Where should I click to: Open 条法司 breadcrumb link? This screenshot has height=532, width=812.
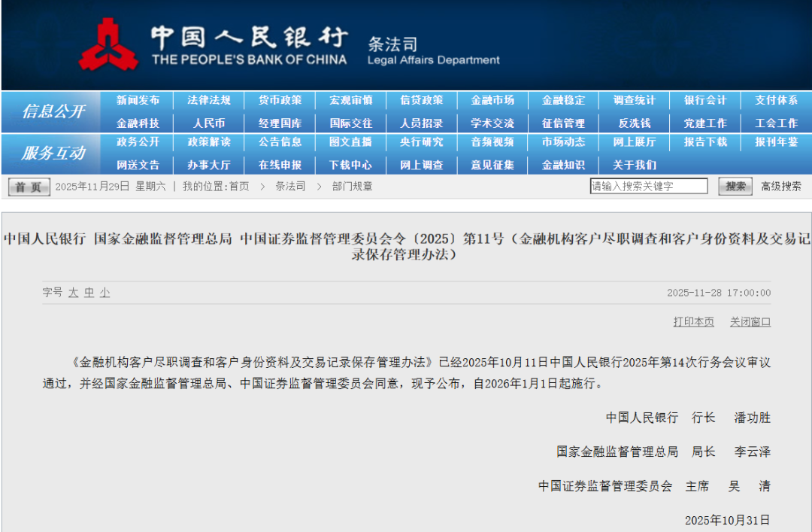pyautogui.click(x=290, y=187)
